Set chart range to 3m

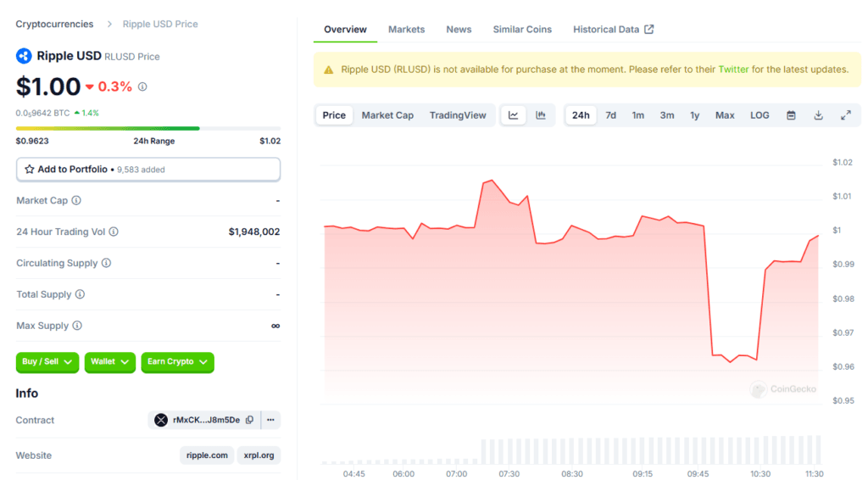666,115
